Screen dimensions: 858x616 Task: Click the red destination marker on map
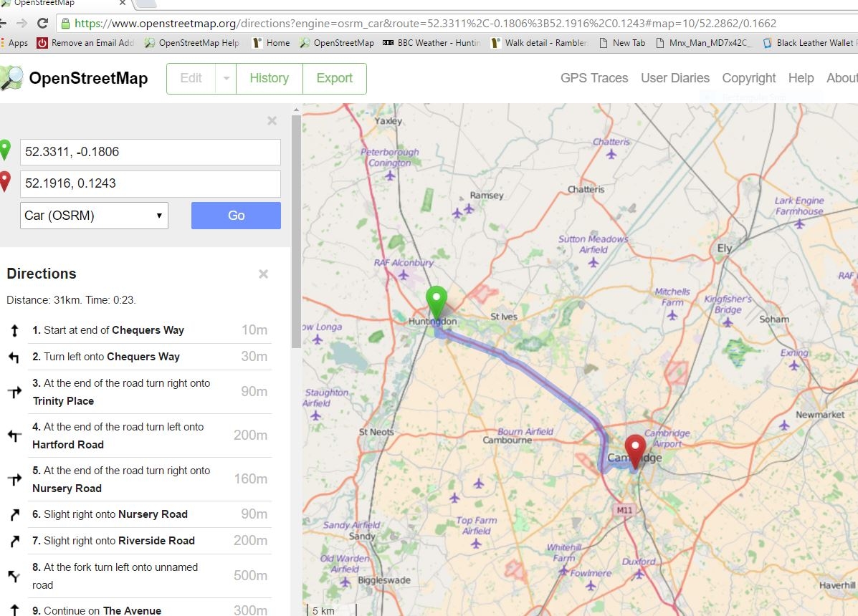pos(635,450)
